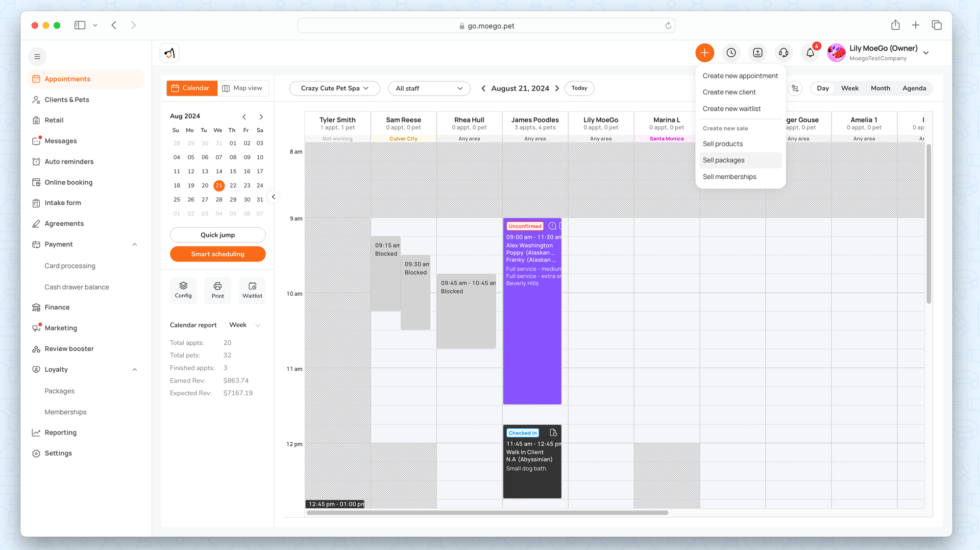
Task: Collapse the sidebar hamburger menu
Action: coord(37,57)
